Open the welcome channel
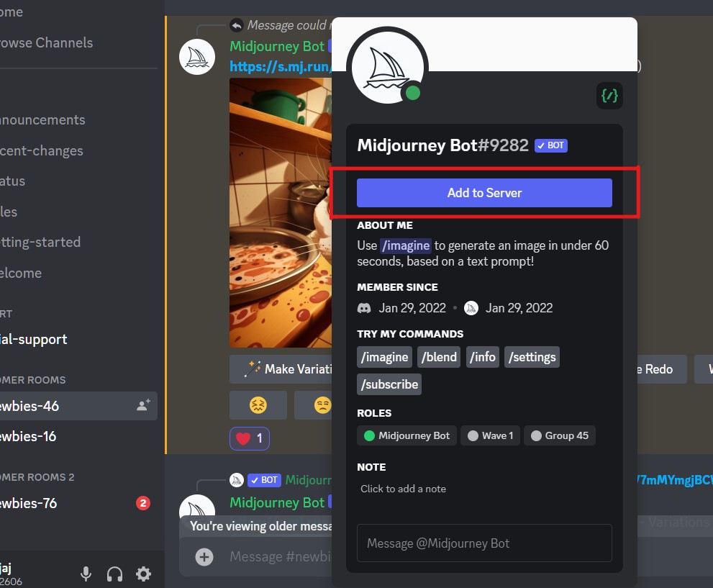713x588 pixels. pyautogui.click(x=20, y=273)
